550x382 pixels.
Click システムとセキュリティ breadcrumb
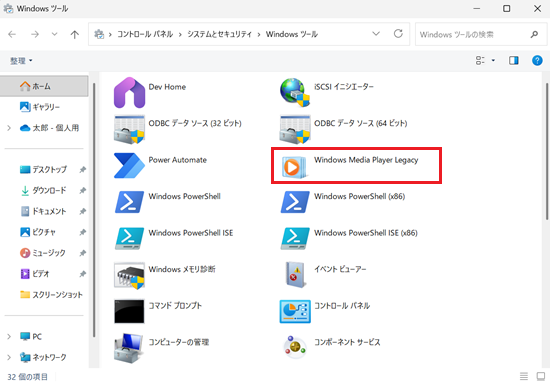[x=219, y=34]
